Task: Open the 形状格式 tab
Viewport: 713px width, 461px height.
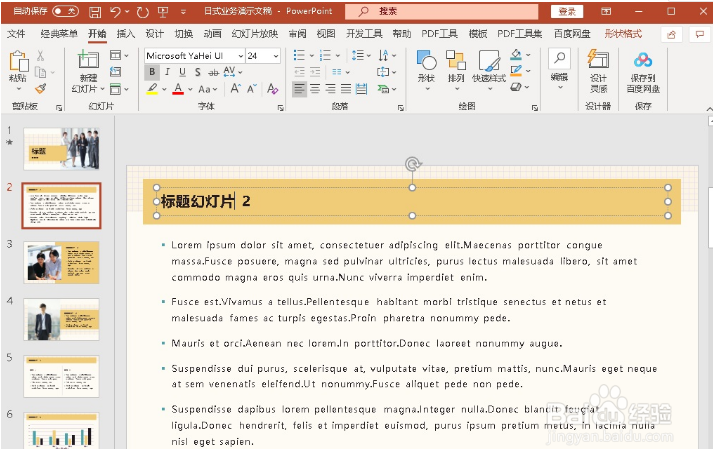Action: pos(623,34)
